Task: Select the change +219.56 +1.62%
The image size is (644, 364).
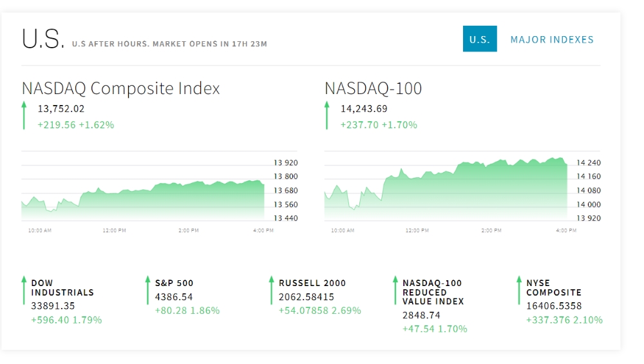Action: 76,125
